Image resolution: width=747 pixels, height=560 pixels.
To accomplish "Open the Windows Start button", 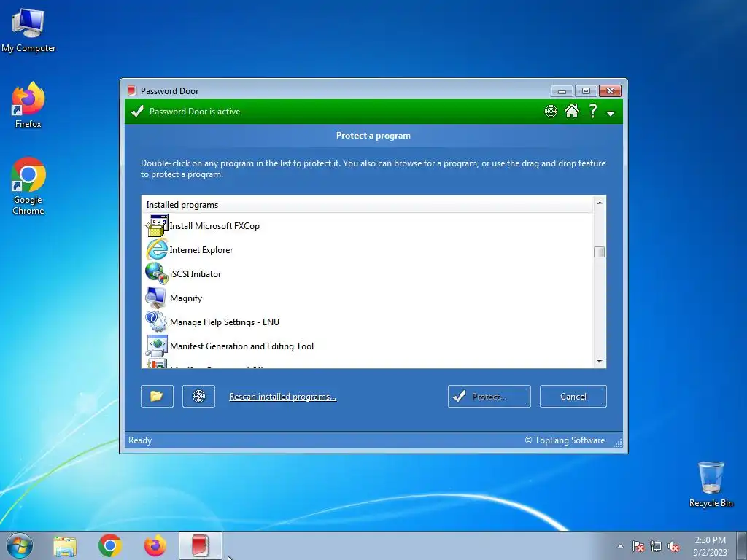I will 20,545.
